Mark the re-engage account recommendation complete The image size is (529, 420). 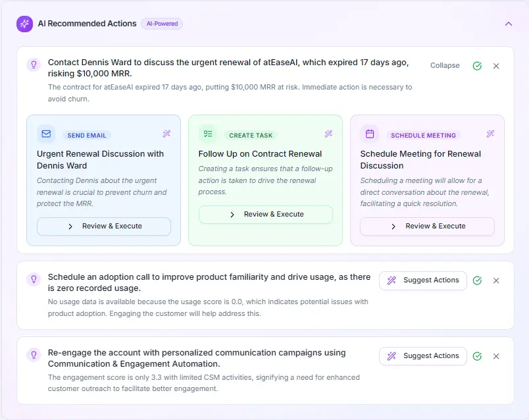pos(477,356)
